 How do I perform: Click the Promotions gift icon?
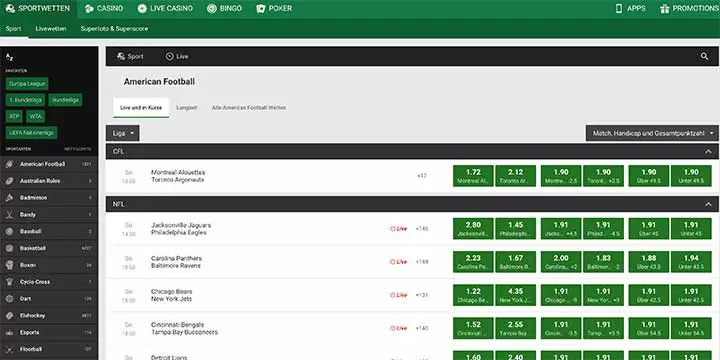coord(664,8)
